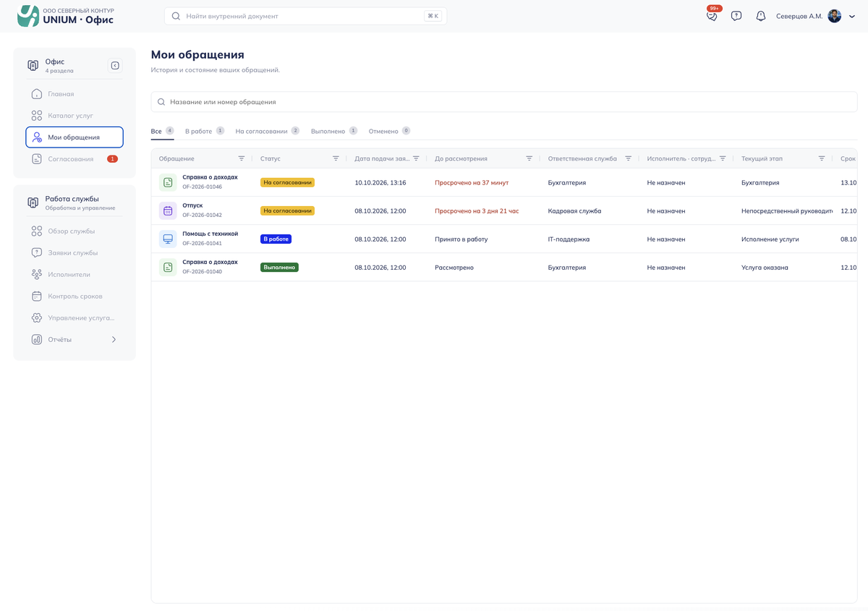Go to Главная in the sidebar

75,94
